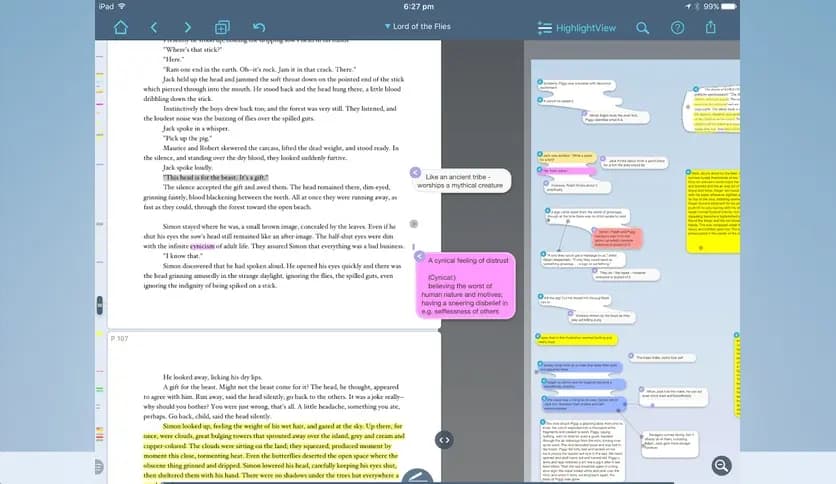This screenshot has width=836, height=484.
Task: Select the salmon red note in workspace
Action: pos(617,238)
